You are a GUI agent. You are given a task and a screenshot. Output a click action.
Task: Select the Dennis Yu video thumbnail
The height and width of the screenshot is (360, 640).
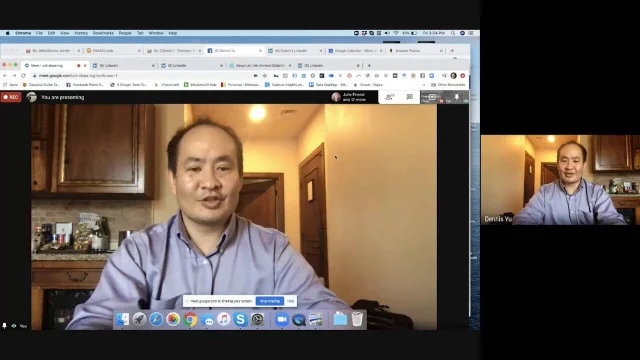click(560, 180)
